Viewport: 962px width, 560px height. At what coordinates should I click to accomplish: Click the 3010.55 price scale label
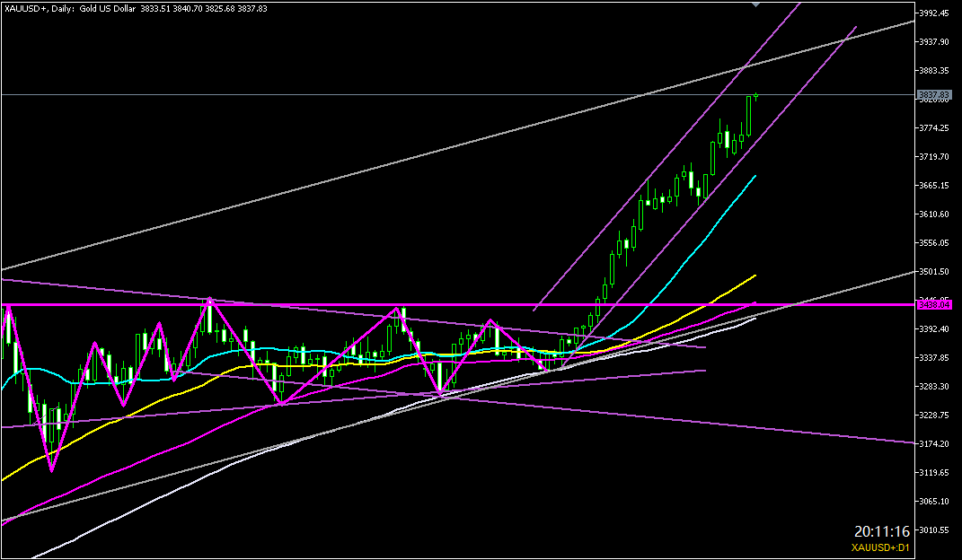[934, 530]
